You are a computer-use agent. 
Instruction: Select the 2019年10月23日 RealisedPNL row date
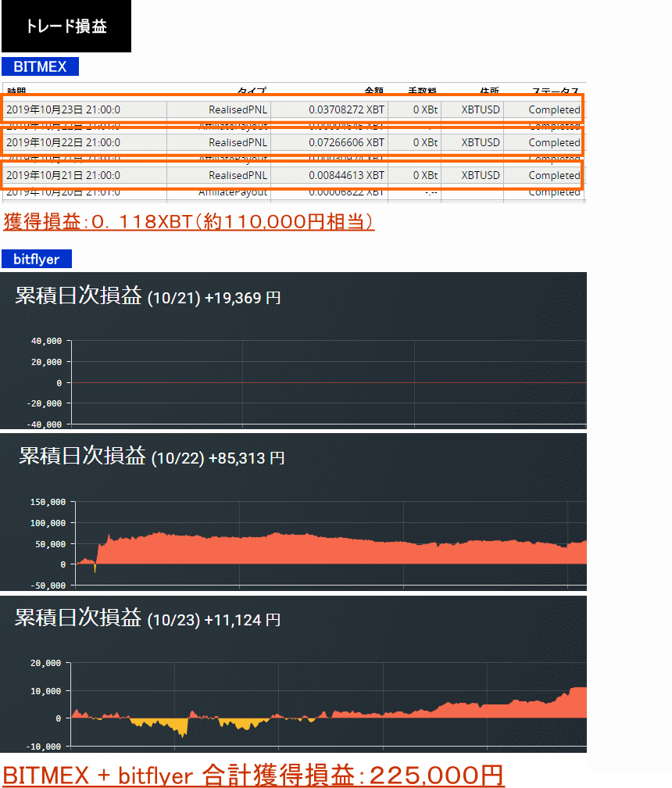pyautogui.click(x=63, y=109)
